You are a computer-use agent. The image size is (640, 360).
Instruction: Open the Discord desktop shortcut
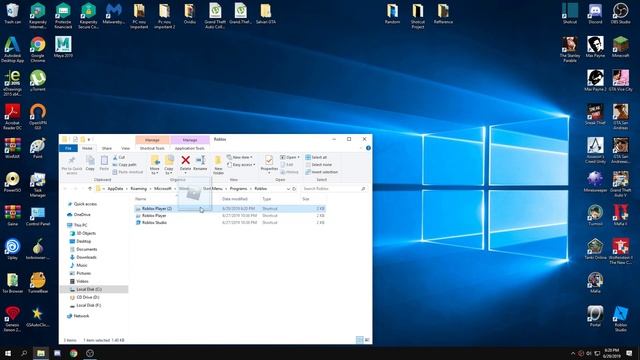[x=595, y=14]
